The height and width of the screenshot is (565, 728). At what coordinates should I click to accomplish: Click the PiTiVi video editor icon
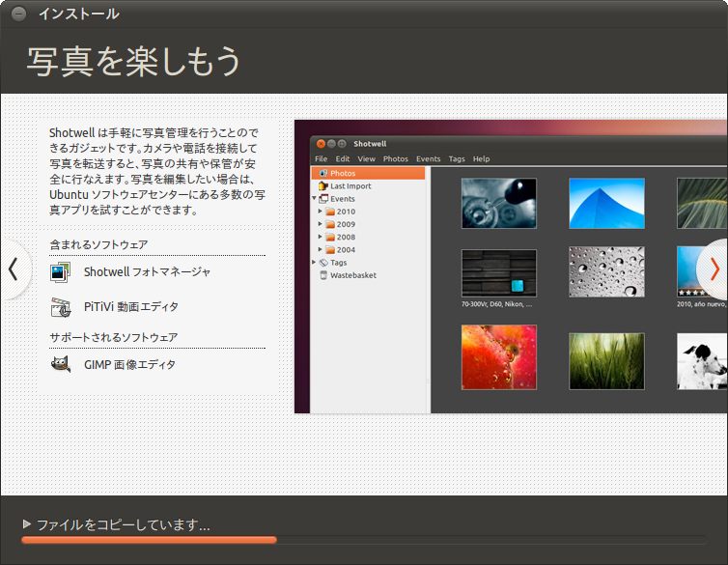[x=61, y=307]
